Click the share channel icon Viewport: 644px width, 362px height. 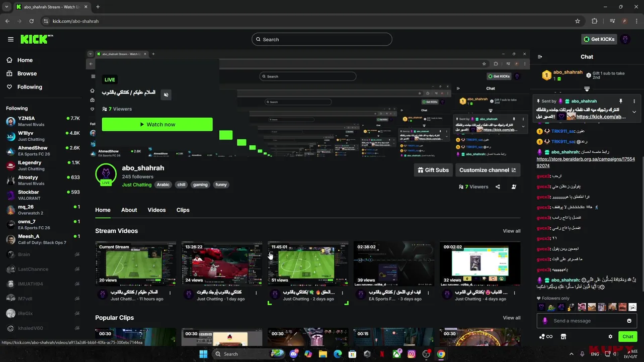tap(498, 187)
